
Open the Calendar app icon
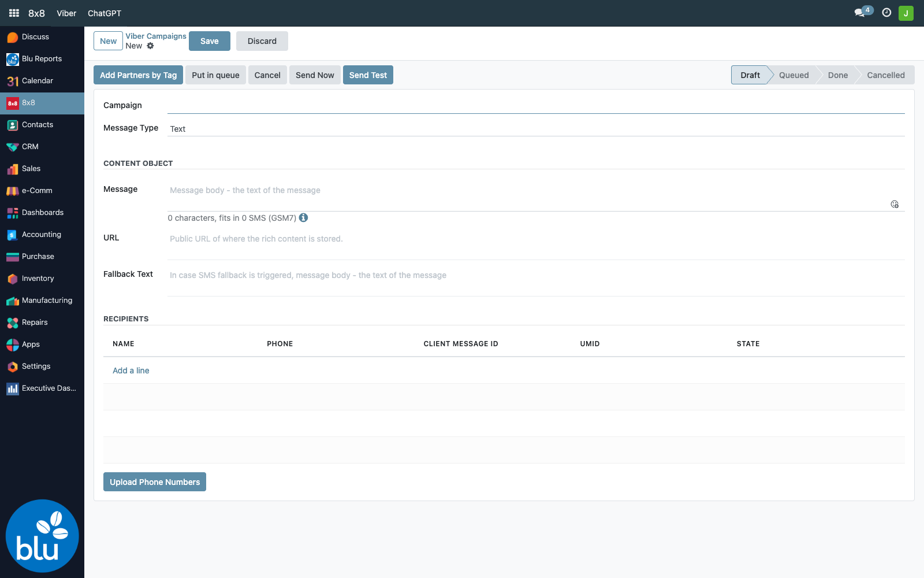point(12,81)
